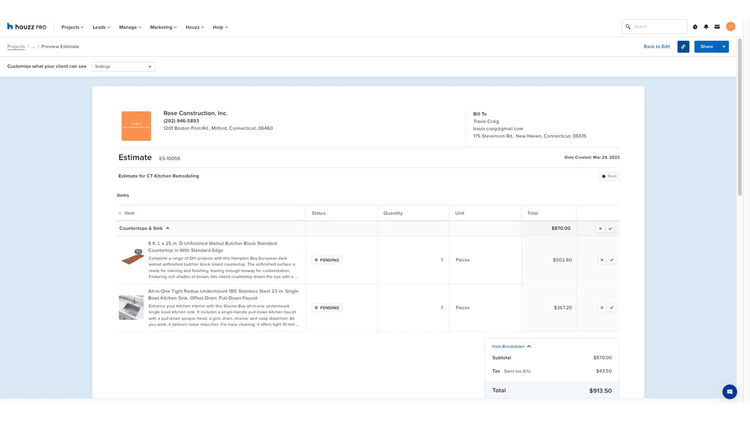Screen dimensions: 750x422
Task: Click the copy link icon button
Action: pyautogui.click(x=683, y=47)
